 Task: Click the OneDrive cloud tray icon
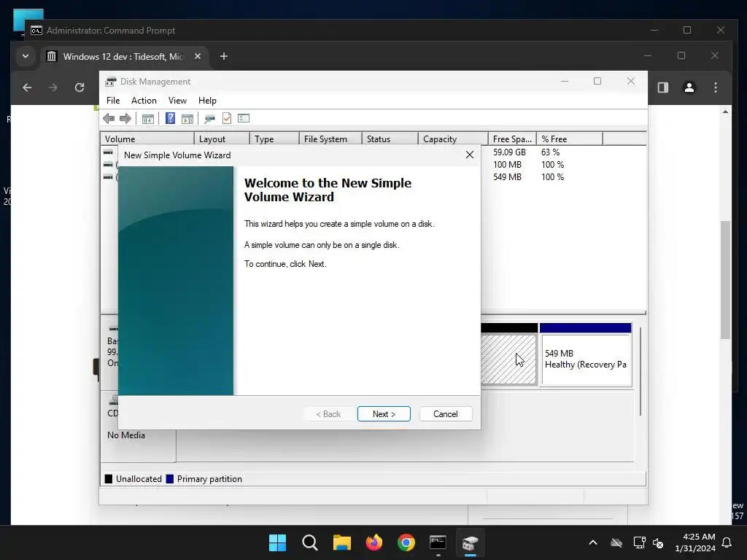click(x=616, y=542)
